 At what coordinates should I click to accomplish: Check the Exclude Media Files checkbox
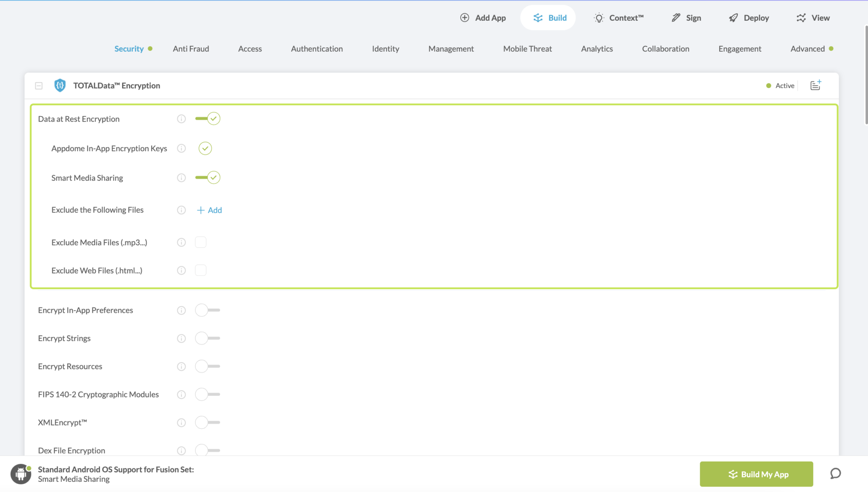coord(200,242)
